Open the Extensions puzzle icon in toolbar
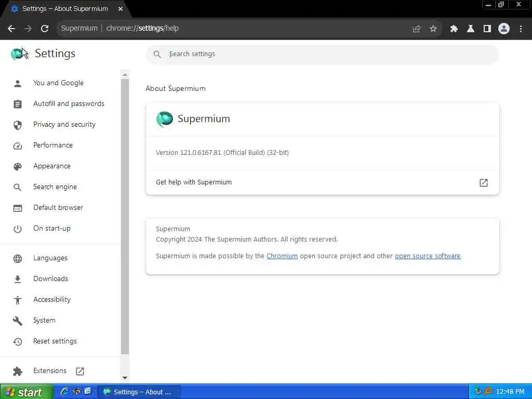 coord(454,29)
